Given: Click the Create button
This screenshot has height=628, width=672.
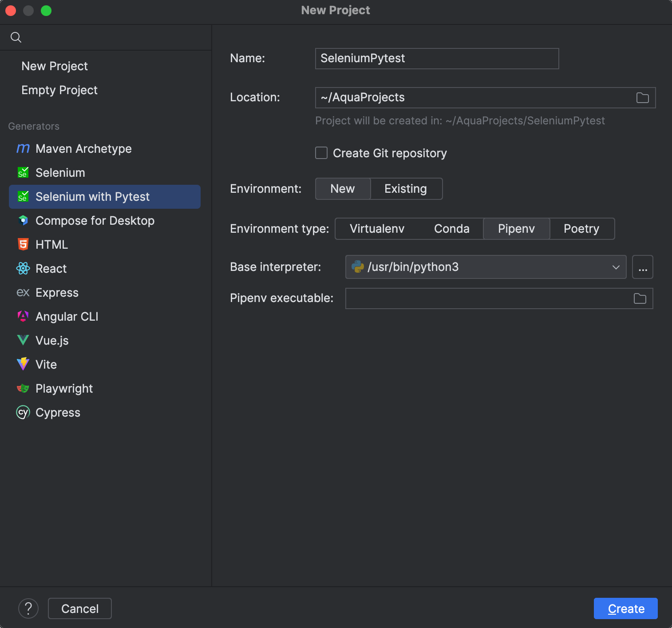Looking at the screenshot, I should point(625,608).
